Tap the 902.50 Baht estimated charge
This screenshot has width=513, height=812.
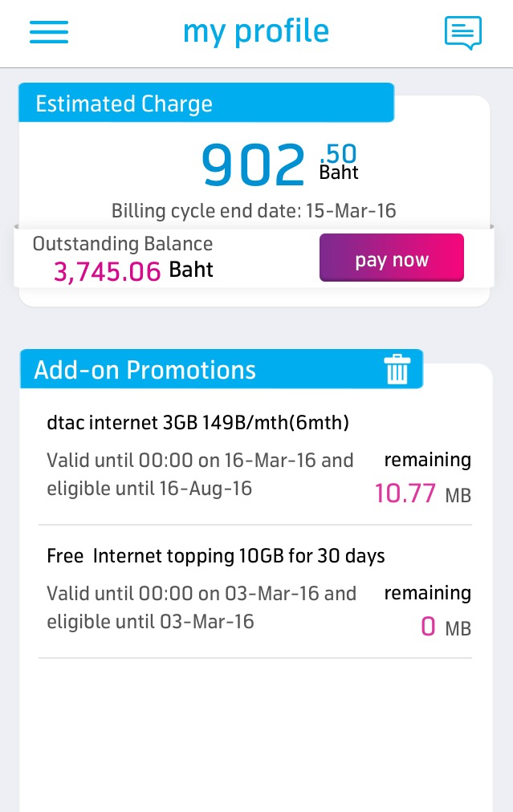coord(278,165)
